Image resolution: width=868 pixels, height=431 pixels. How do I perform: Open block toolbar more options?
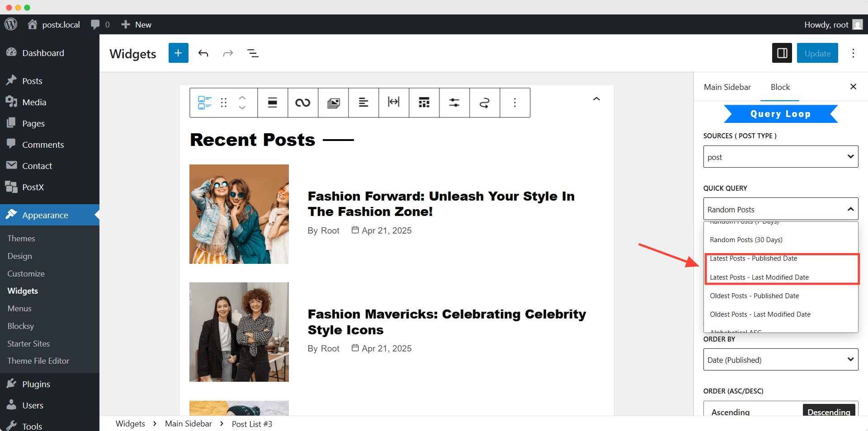pos(515,103)
